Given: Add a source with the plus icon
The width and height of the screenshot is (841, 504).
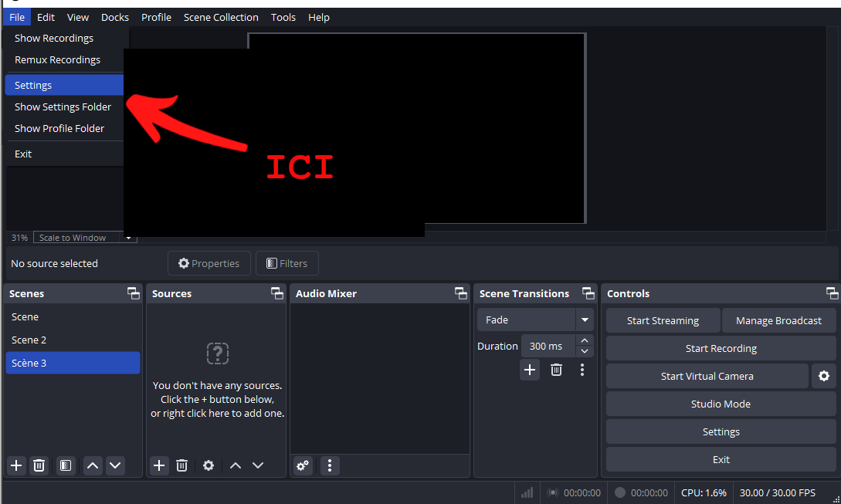Looking at the screenshot, I should pos(159,465).
